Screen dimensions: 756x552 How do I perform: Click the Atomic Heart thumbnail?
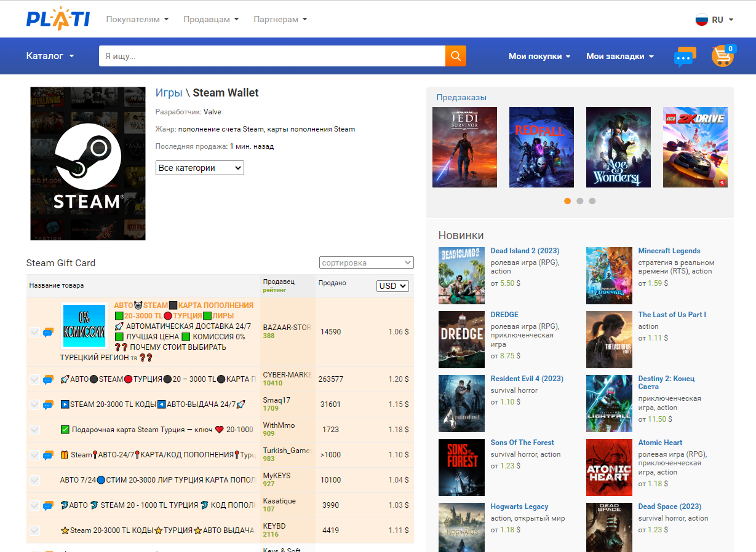point(609,467)
